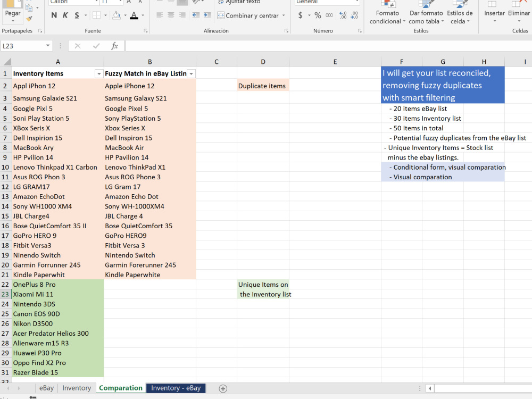
Task: Apply percent style
Action: pyautogui.click(x=318, y=15)
